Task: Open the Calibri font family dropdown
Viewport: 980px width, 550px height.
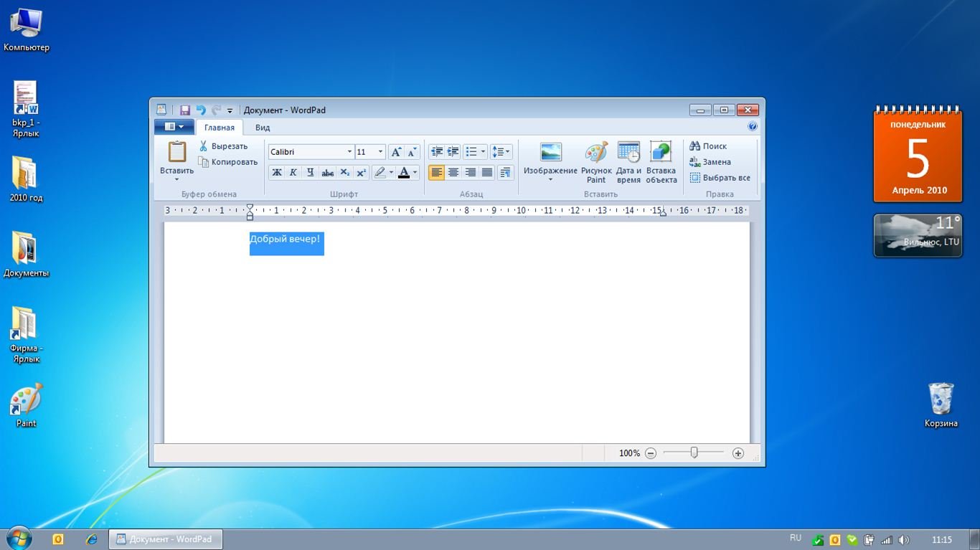Action: point(349,152)
